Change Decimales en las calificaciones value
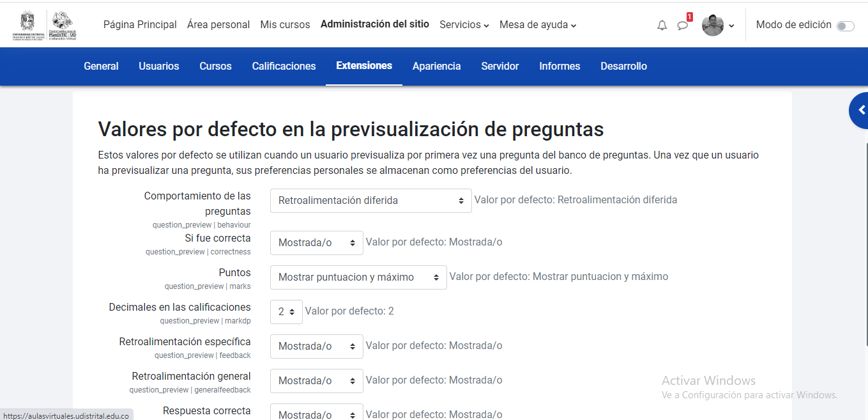The width and height of the screenshot is (868, 420). (286, 311)
